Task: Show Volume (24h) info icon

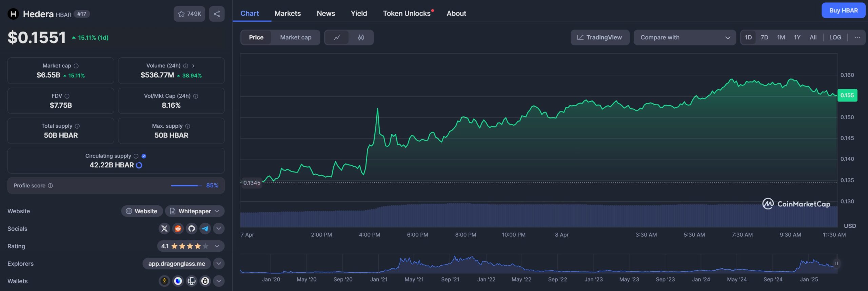Action: [186, 66]
